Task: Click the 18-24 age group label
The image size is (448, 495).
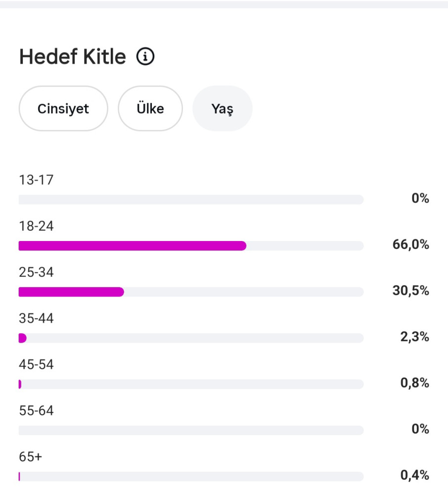Action: 36,226
